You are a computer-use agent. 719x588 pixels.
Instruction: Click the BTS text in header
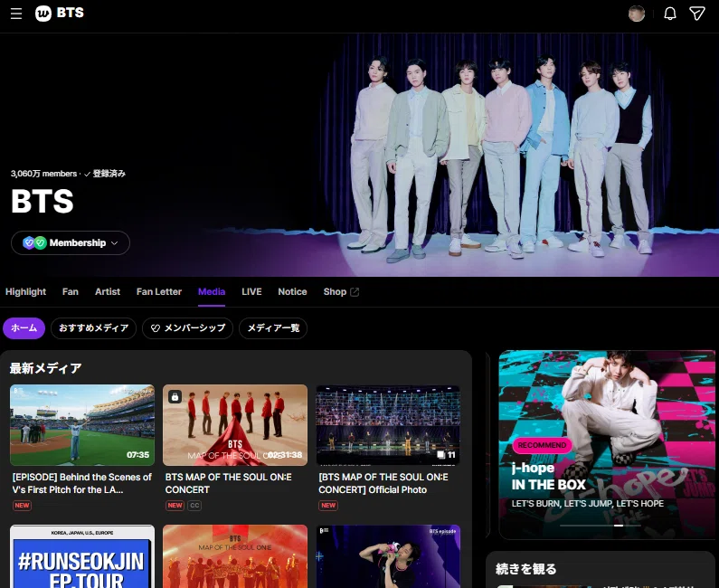coord(71,13)
